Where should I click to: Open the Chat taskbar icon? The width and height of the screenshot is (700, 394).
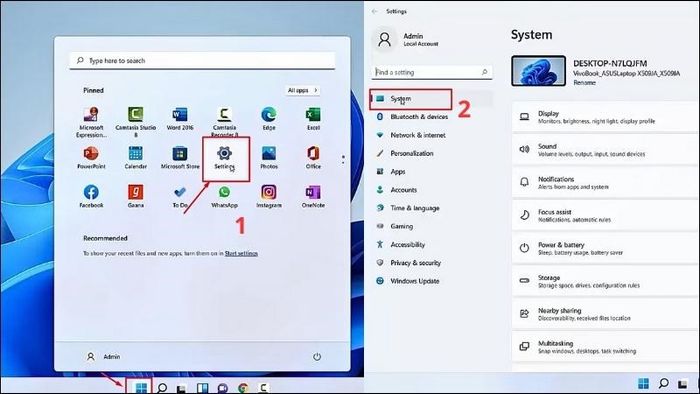click(222, 388)
